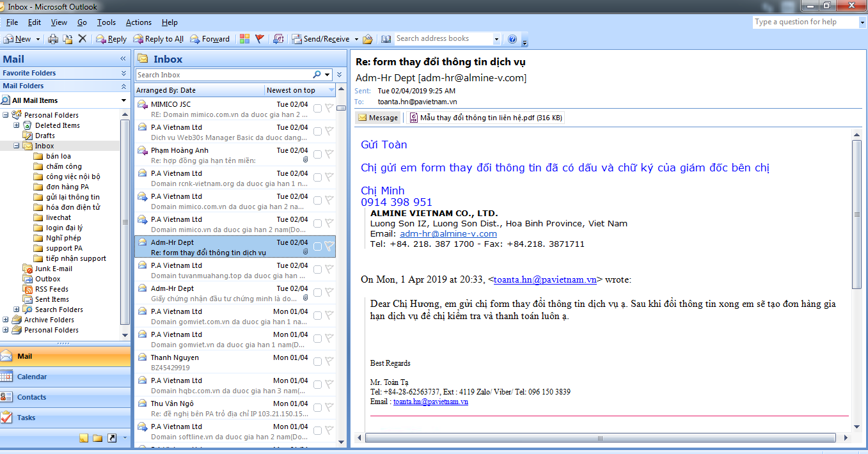Click the yellow folder icon beside Send/Receive dropdown
This screenshot has width=868, height=454.
pyautogui.click(x=367, y=39)
